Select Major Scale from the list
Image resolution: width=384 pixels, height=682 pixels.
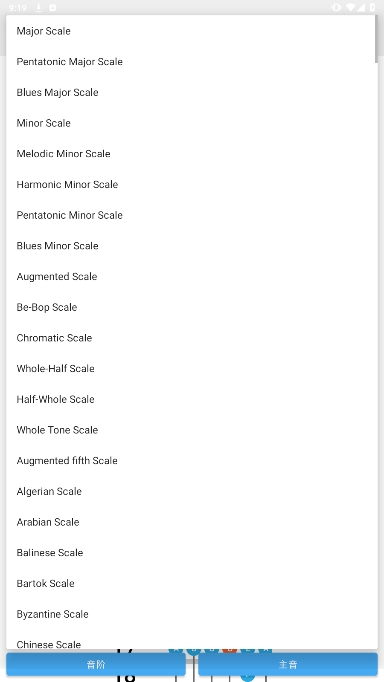click(192, 31)
